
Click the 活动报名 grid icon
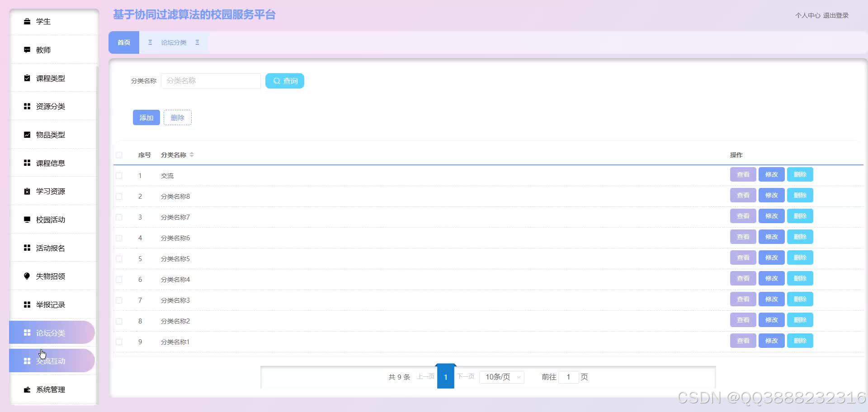(27, 248)
